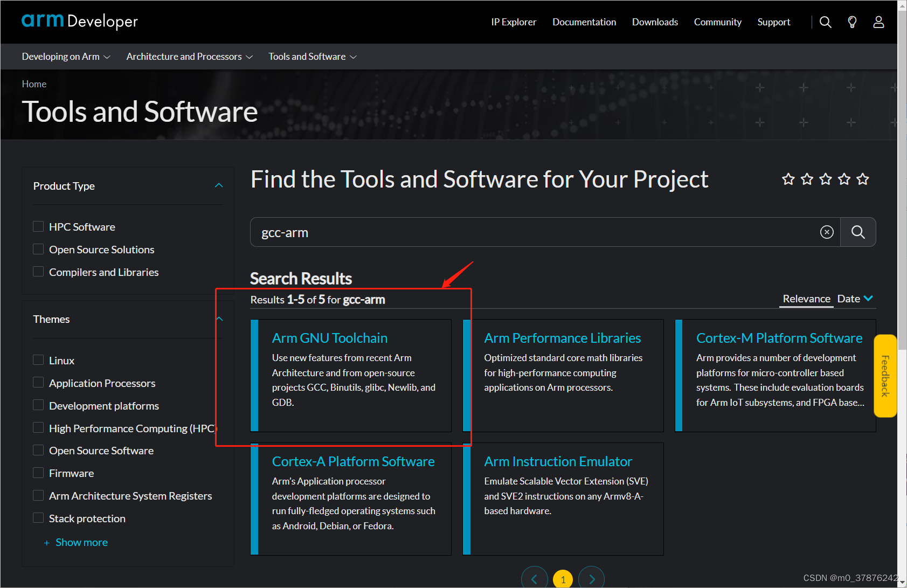Sort results by Relevance
907x588 pixels.
pos(806,299)
